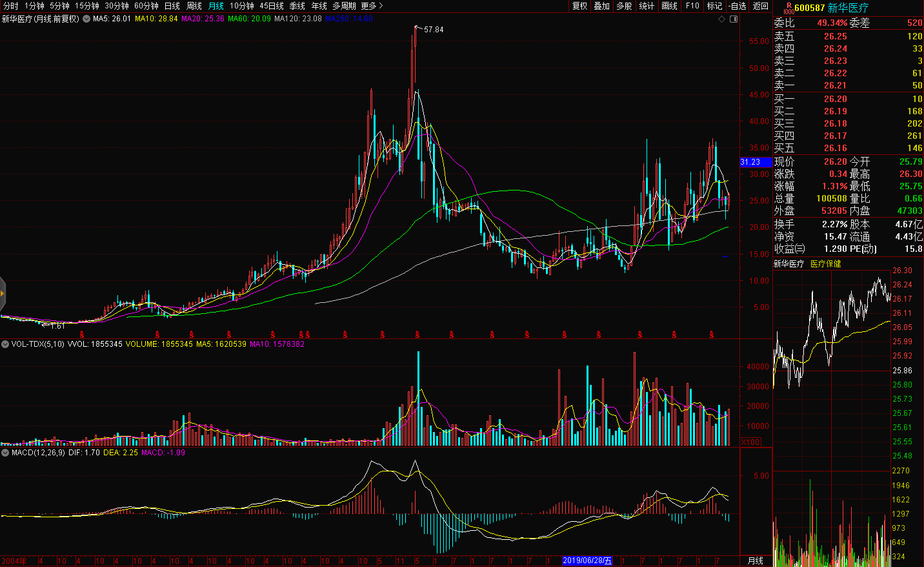Click the 卖五 26.25 order row

pos(848,36)
